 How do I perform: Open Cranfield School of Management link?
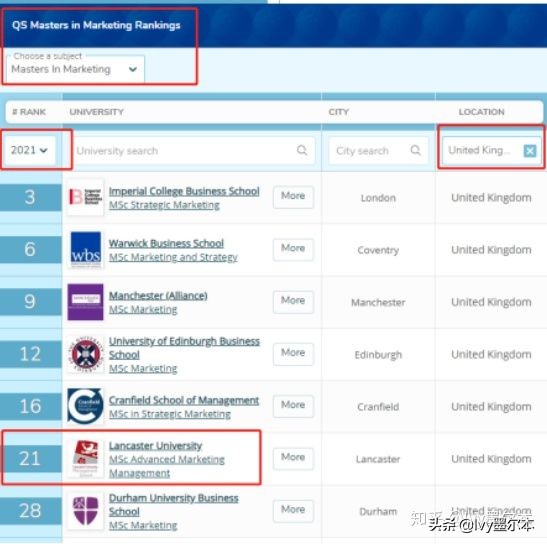point(184,400)
